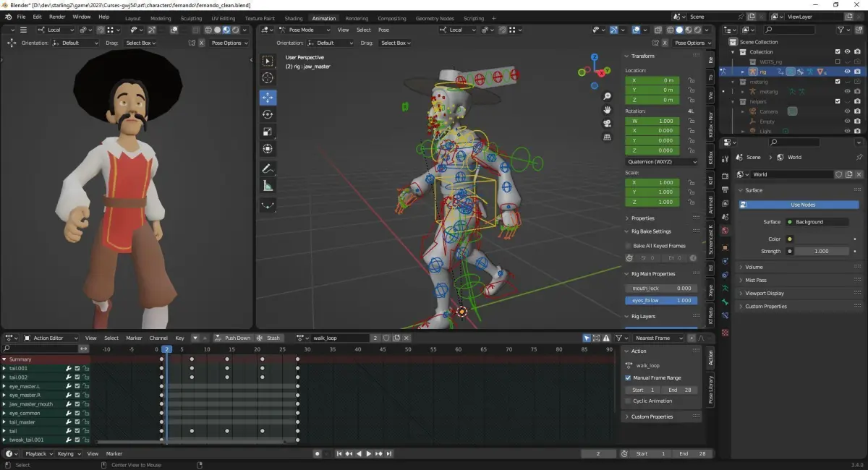
Task: Hide the helpers collection with eye icon
Action: tap(847, 101)
